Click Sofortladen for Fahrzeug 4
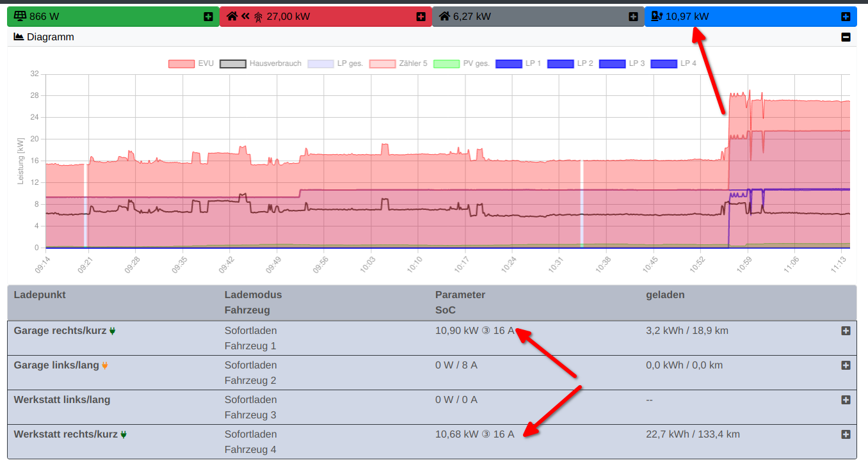 [251, 434]
